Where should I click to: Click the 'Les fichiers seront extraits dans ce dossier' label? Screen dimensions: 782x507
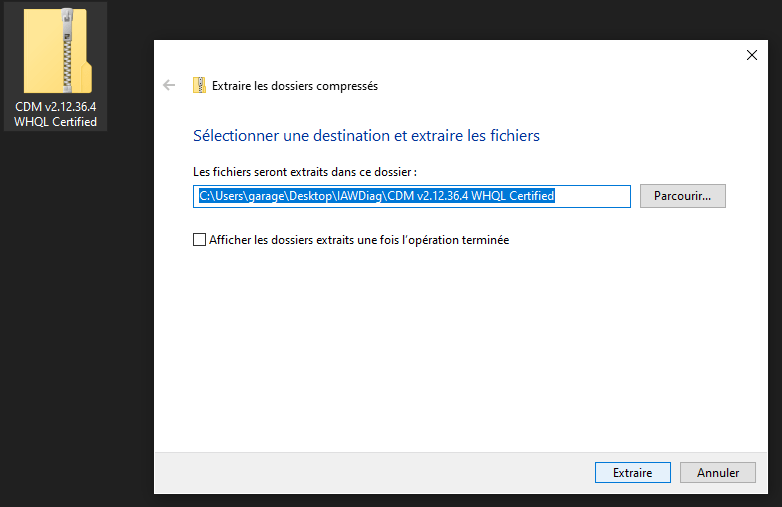click(305, 172)
